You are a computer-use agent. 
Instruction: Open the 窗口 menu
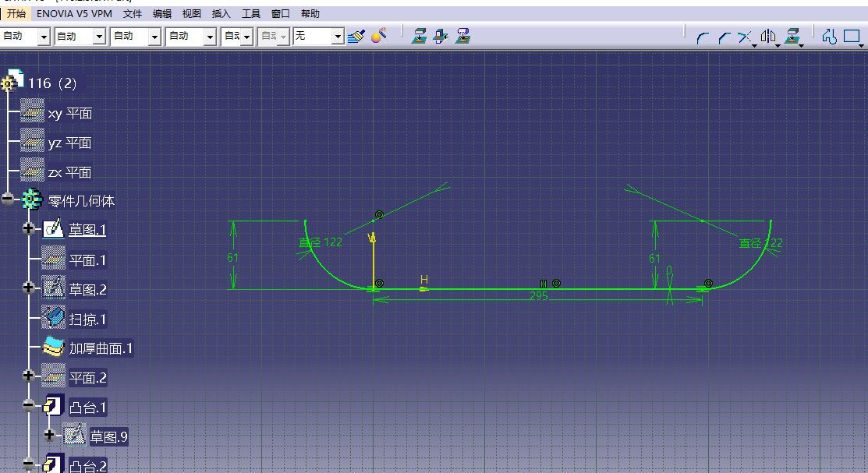coord(281,13)
